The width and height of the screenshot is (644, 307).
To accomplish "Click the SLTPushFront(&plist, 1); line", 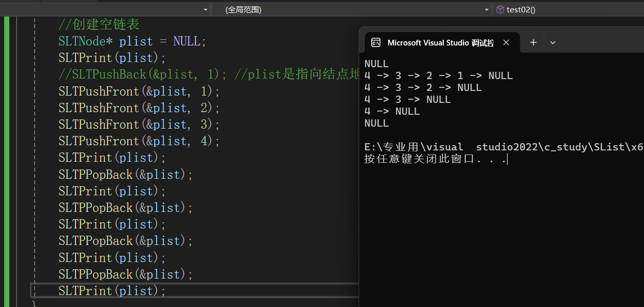I will click(140, 91).
